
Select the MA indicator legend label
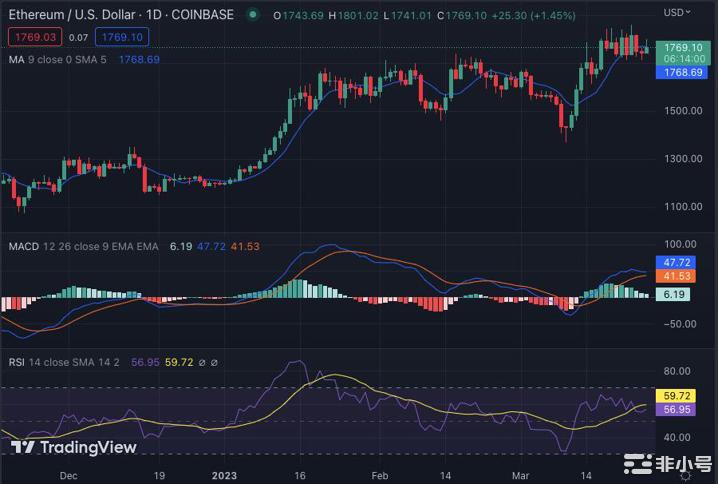pyautogui.click(x=16, y=59)
